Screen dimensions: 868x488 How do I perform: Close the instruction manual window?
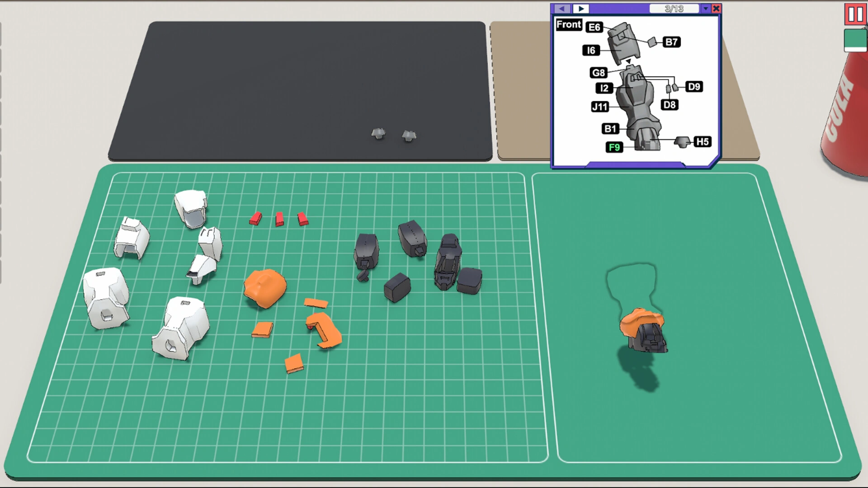click(716, 8)
